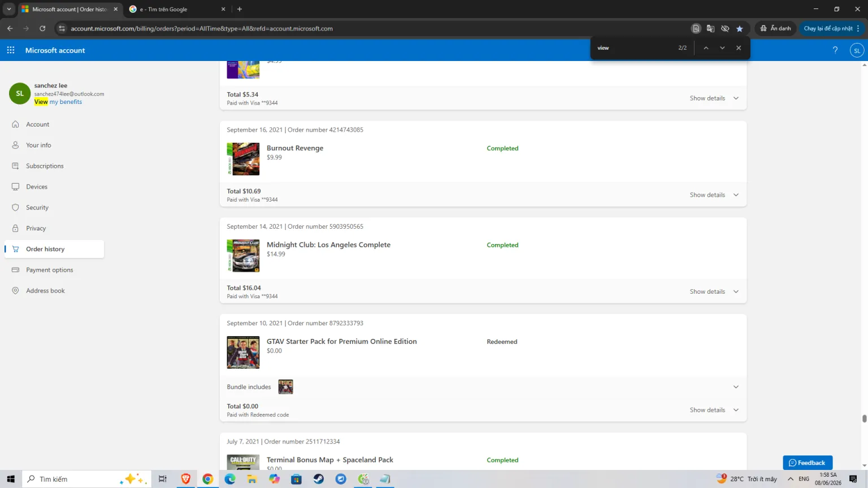Click the page vertical scrollbar thumb
Viewport: 868px width, 488px height.
[864, 419]
